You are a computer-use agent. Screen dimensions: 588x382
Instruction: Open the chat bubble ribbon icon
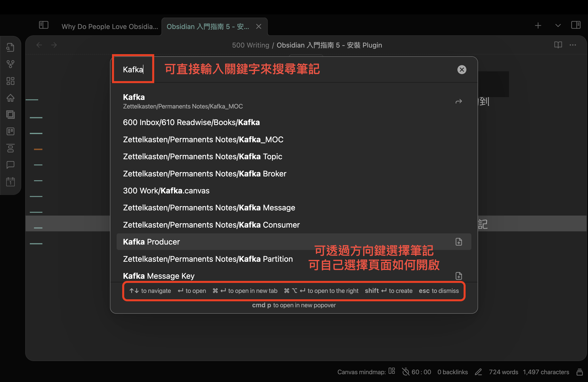tap(10, 165)
